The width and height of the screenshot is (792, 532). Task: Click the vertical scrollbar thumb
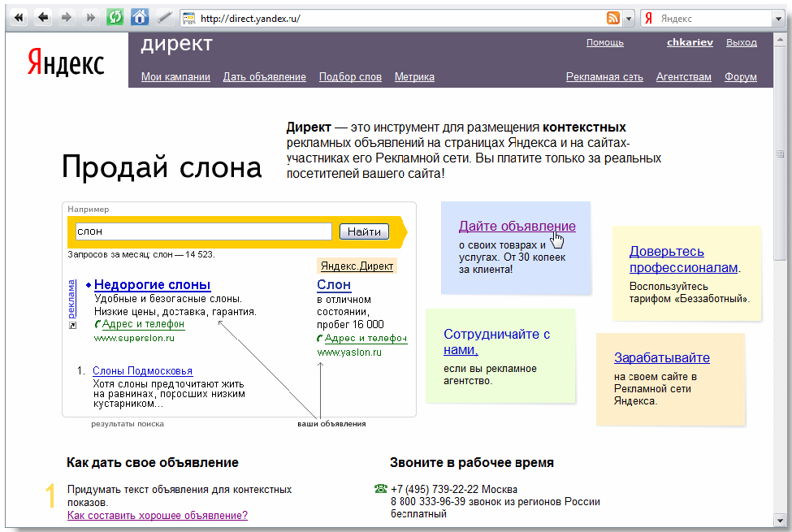(x=780, y=153)
